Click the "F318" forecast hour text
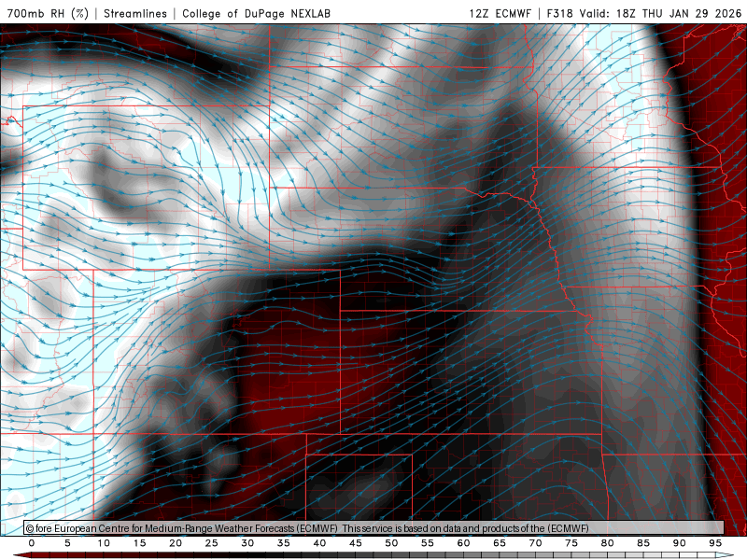This screenshot has height=560, width=747. click(x=559, y=13)
